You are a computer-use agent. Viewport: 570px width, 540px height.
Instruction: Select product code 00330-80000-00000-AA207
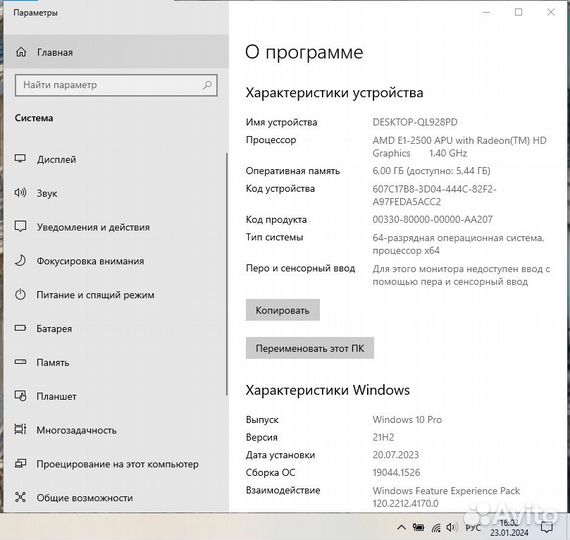[432, 219]
